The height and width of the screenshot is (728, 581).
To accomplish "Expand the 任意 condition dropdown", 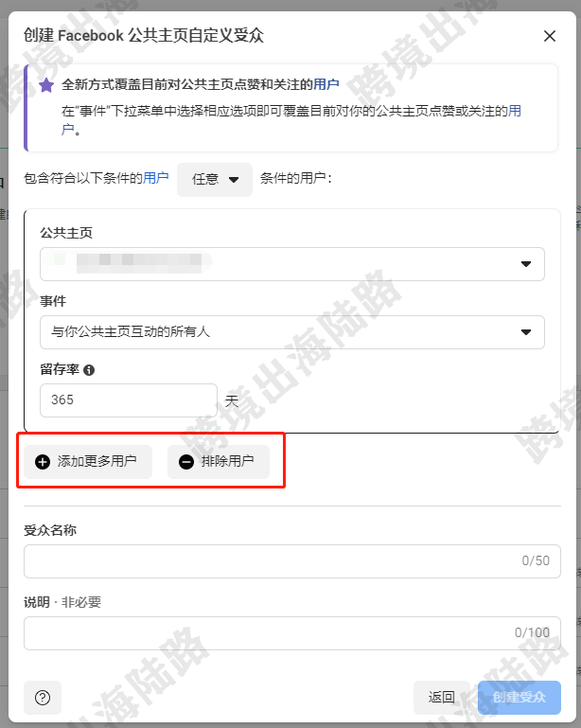I will point(215,179).
